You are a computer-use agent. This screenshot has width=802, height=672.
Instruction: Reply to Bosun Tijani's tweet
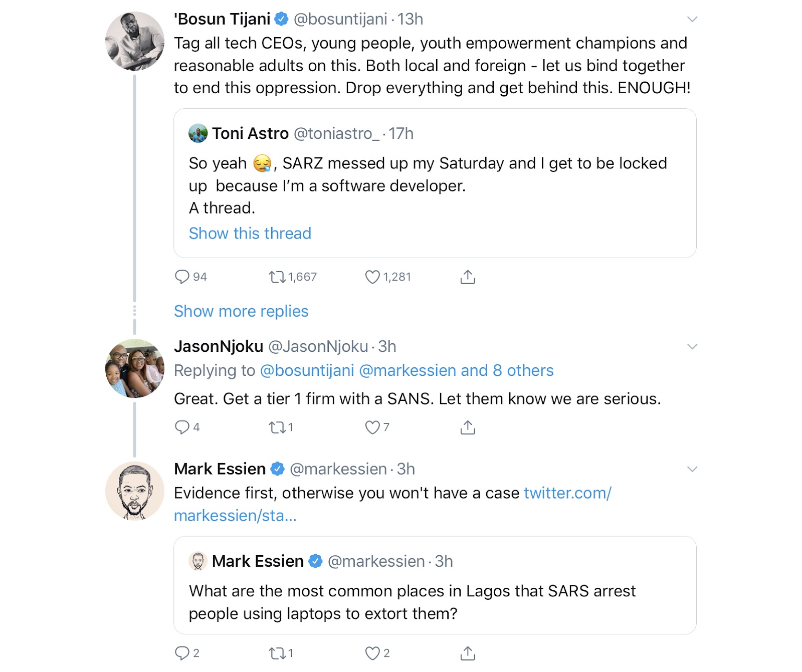pos(182,277)
